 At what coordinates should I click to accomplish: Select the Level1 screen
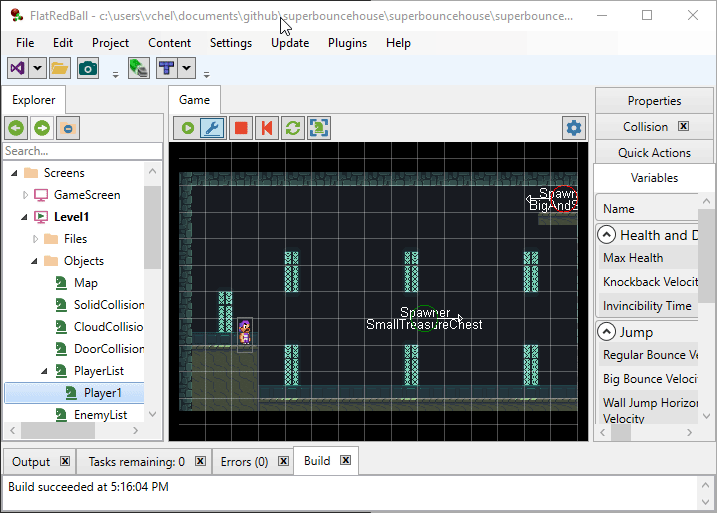coord(71,217)
